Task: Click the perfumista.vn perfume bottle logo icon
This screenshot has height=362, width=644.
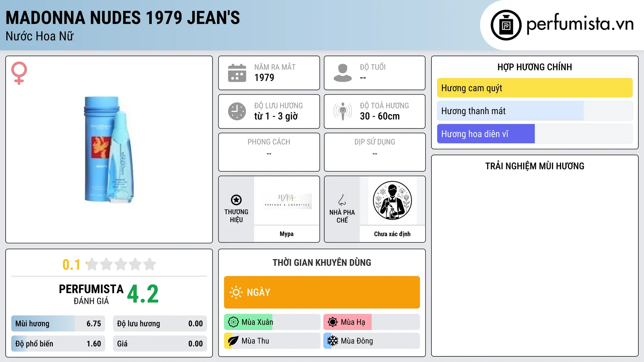Action: tap(506, 25)
